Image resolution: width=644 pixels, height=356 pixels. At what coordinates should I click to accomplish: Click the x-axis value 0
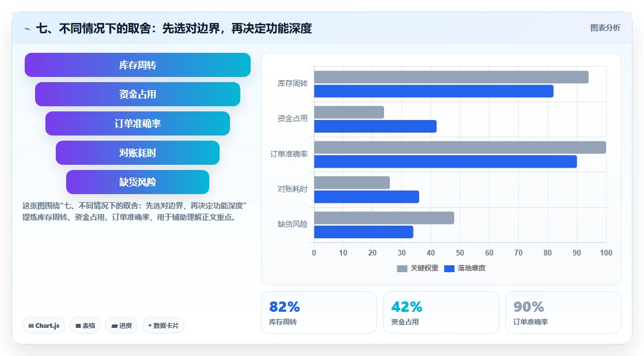click(314, 253)
